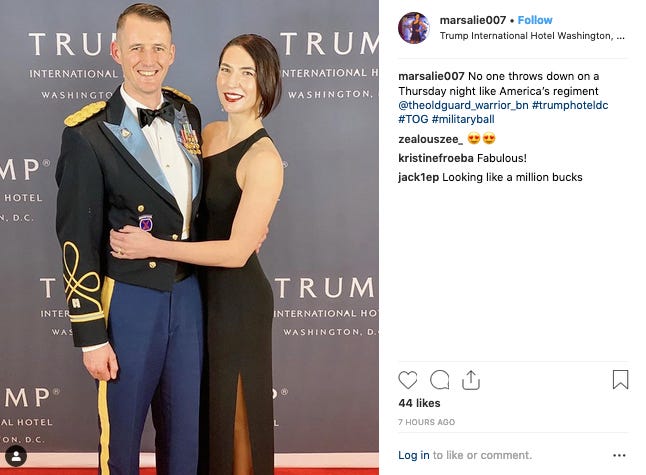This screenshot has height=475, width=646.
Task: Open marsalie007's profile picture avatar
Action: pos(414,28)
